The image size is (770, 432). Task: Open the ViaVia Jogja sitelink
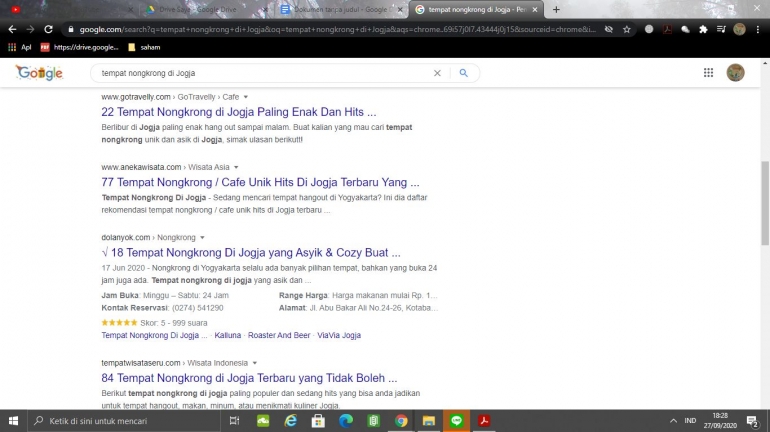(x=339, y=335)
